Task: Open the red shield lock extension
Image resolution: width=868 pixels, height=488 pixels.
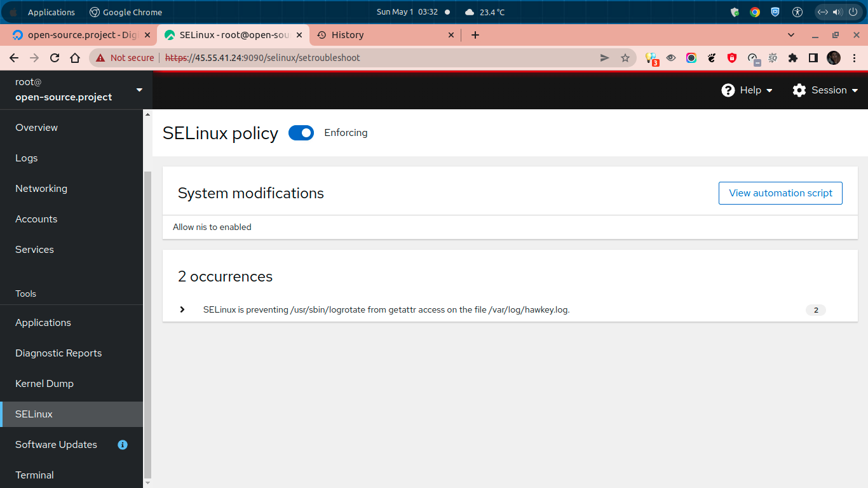Action: [x=732, y=58]
